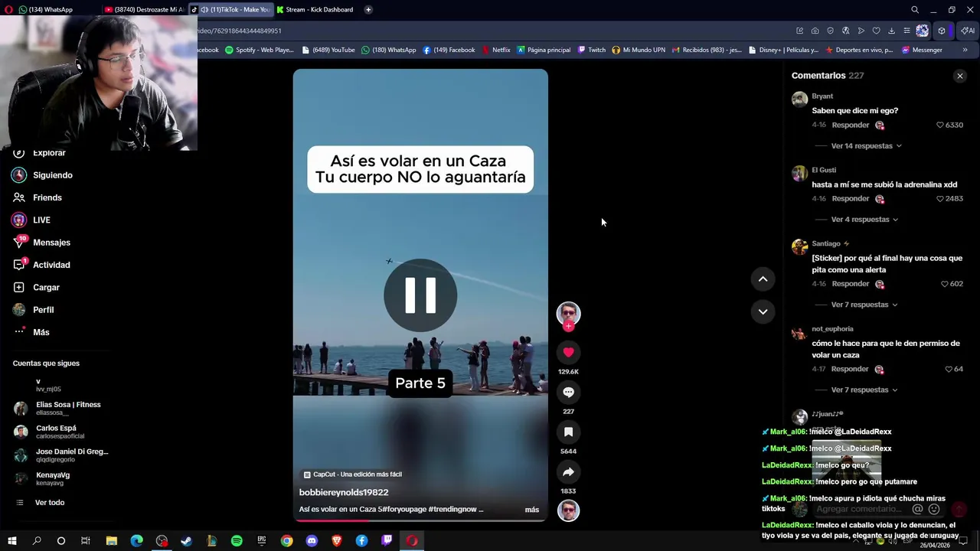The width and height of the screenshot is (980, 551).
Task: Open the Twitch bookmark
Action: (x=592, y=50)
